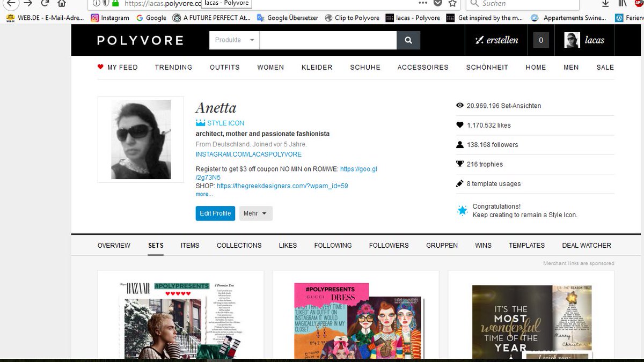This screenshot has height=362, width=644.
Task: Click the person icon by 138.168 followers
Action: [459, 144]
